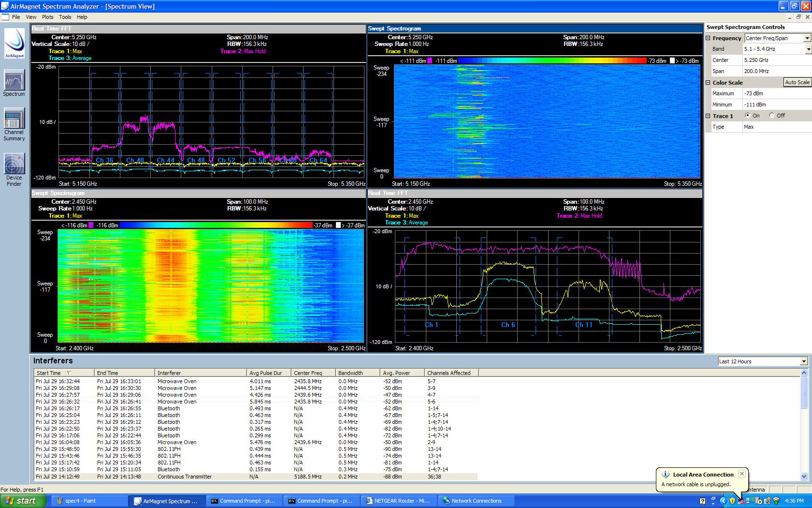Sort interferers by Start Time column
812x508 pixels.
pos(49,373)
